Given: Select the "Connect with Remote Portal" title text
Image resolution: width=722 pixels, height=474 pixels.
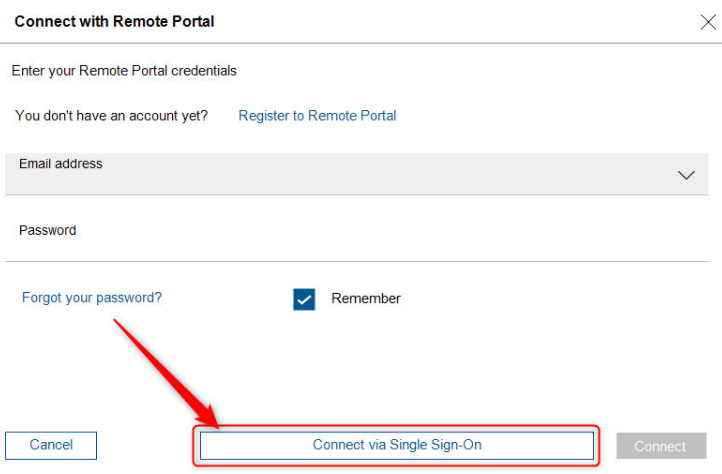Looking at the screenshot, I should [x=115, y=21].
